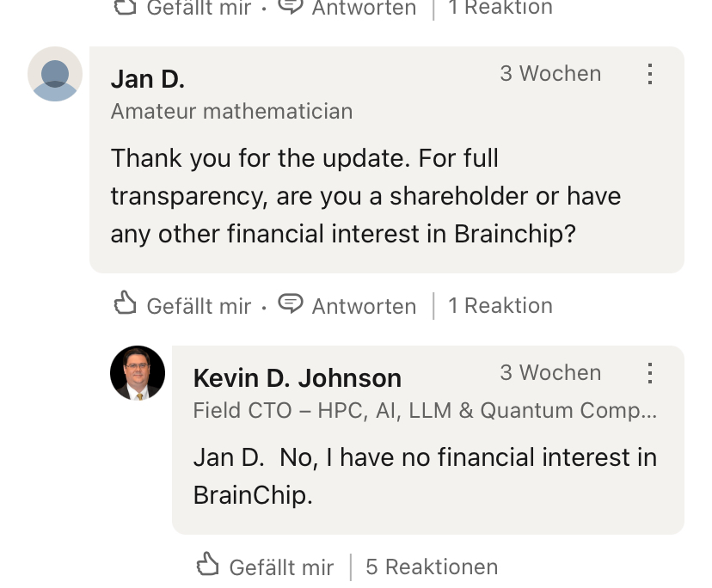Click 'Jan D.' mention in Kevin's reply
The height and width of the screenshot is (588, 712).
[228, 457]
